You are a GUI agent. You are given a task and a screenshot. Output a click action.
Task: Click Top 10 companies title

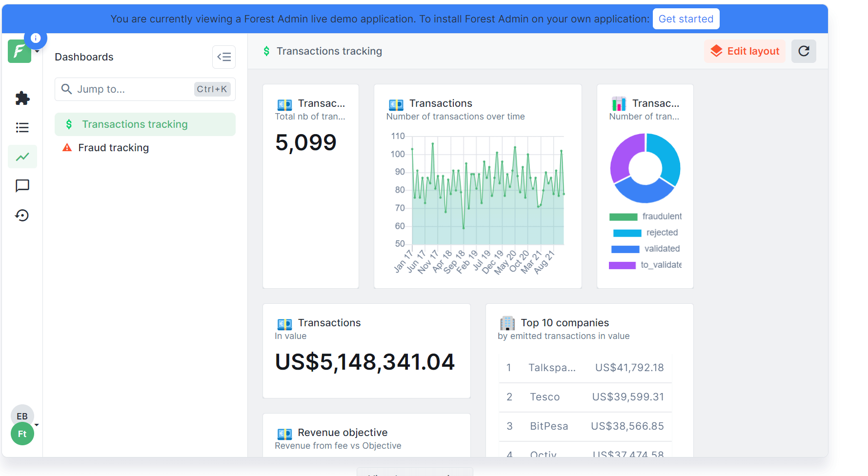(x=565, y=323)
